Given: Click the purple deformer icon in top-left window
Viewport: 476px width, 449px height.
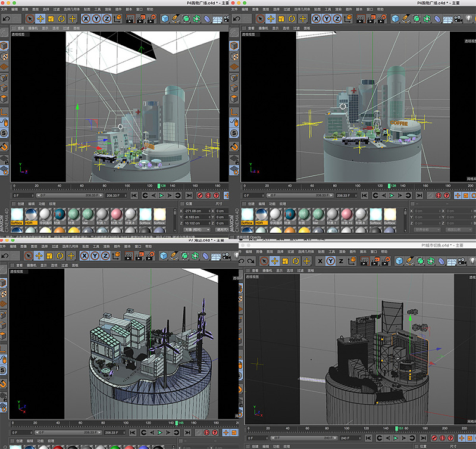Looking at the screenshot, I should click(207, 19).
